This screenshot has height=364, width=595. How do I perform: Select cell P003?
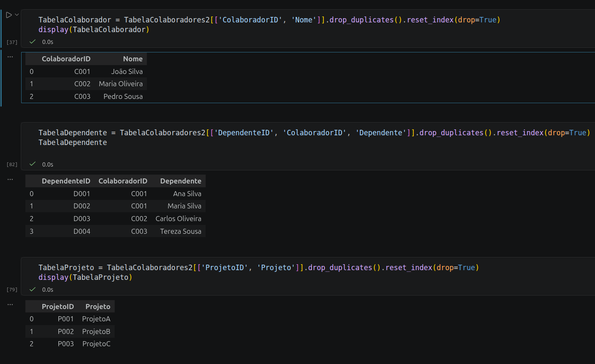pos(66,344)
